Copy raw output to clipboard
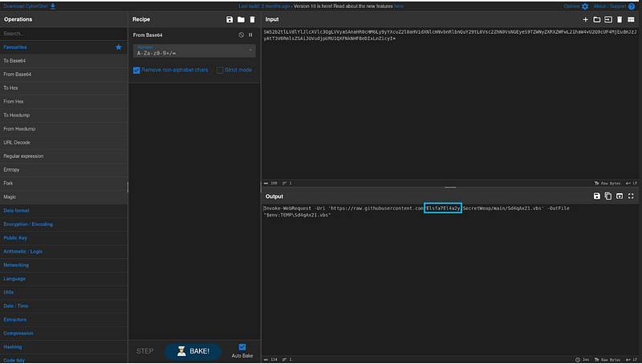 click(x=608, y=196)
